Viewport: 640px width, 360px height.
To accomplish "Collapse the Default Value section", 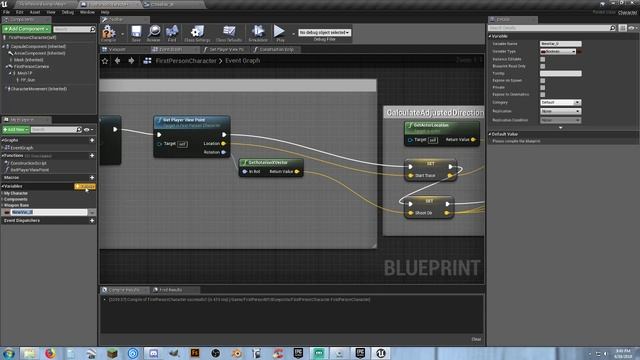I will (490, 134).
